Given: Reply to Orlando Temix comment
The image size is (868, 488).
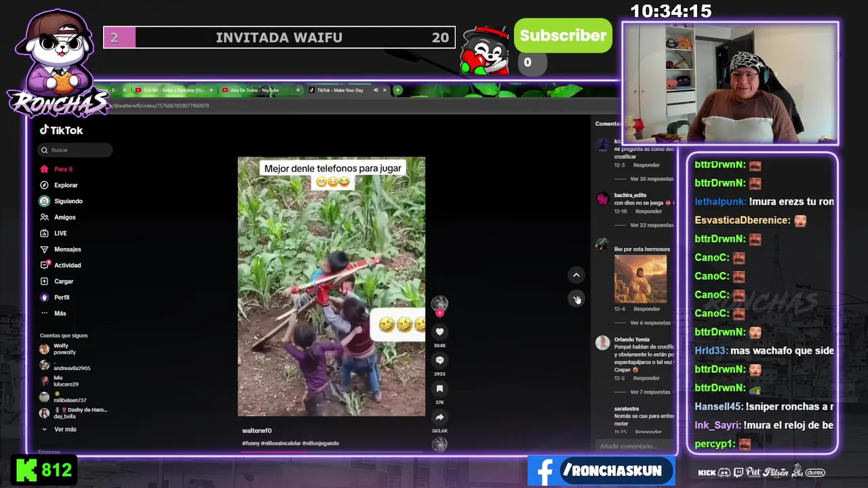Looking at the screenshot, I should (x=646, y=378).
